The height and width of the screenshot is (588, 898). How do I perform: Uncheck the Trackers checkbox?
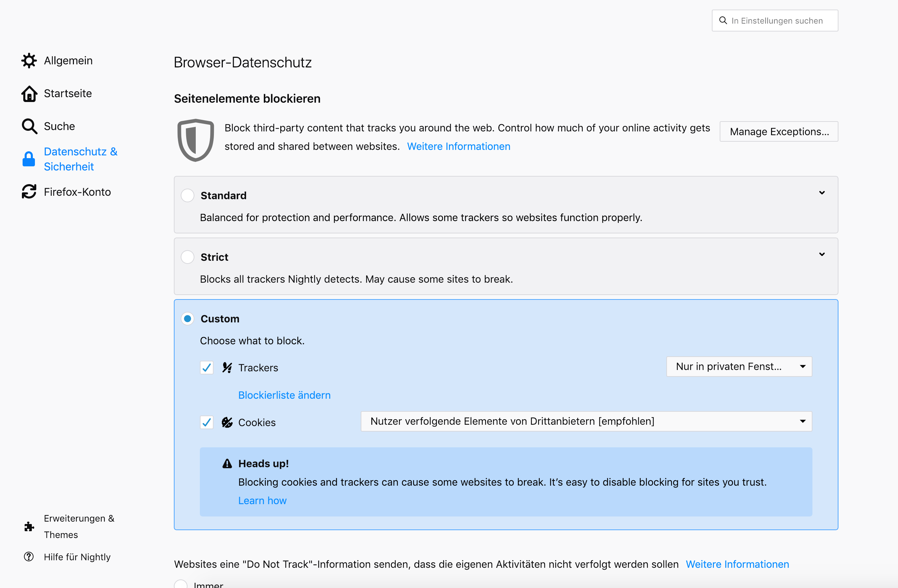point(207,368)
